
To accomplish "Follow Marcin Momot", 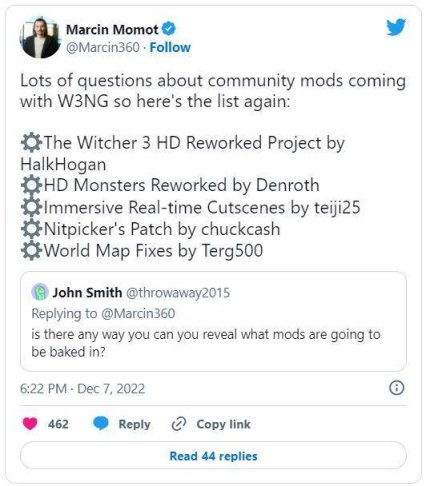I will (170, 47).
